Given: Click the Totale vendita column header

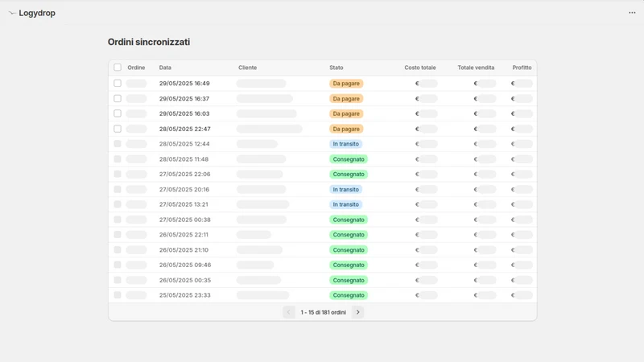Looking at the screenshot, I should [x=476, y=68].
